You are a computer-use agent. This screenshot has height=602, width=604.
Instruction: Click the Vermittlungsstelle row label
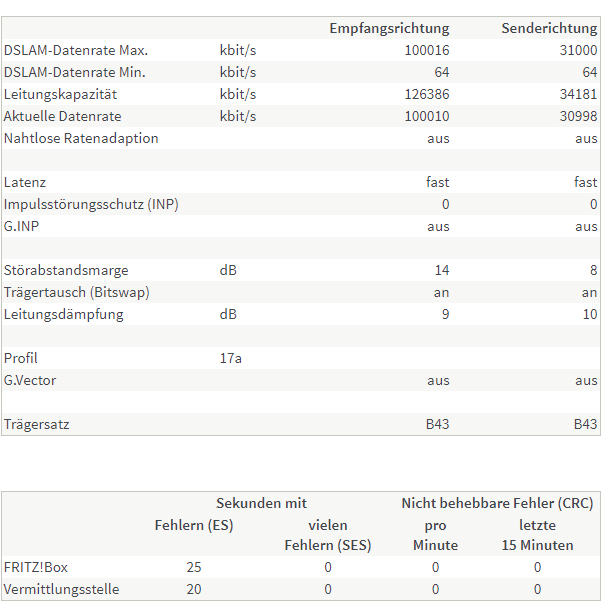(62, 590)
